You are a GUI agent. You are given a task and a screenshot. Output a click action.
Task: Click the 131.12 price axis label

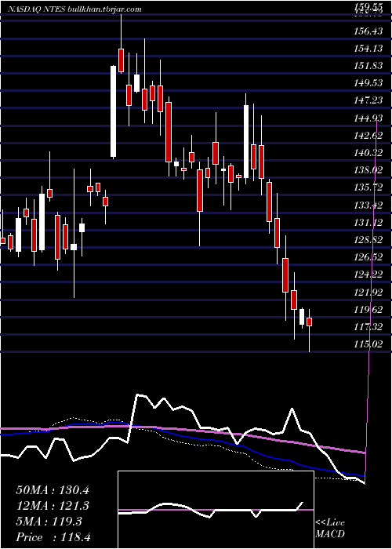pyautogui.click(x=368, y=223)
